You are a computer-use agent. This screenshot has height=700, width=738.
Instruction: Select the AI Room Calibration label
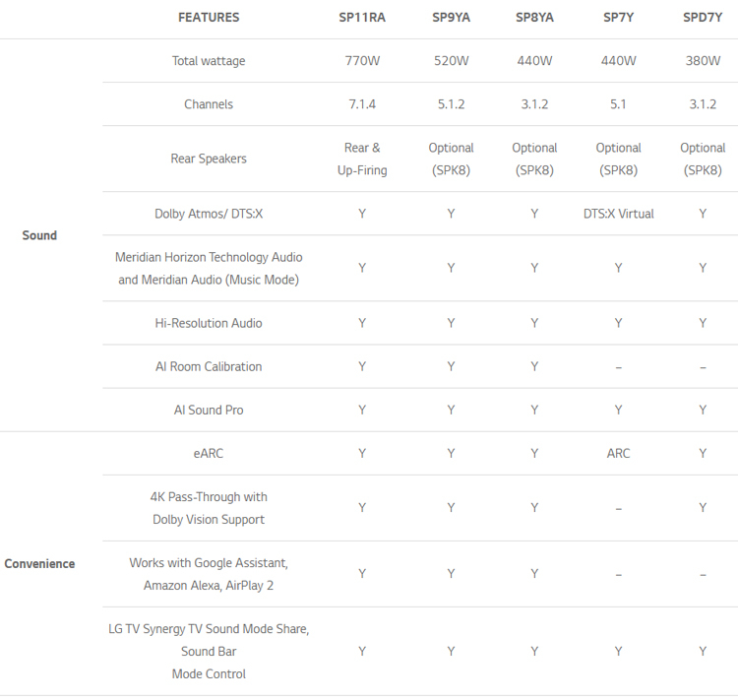pos(209,366)
